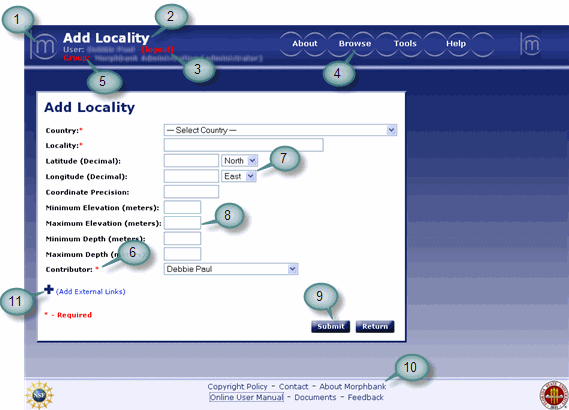This screenshot has width=569, height=410.
Task: Click the logout link
Action: point(157,49)
